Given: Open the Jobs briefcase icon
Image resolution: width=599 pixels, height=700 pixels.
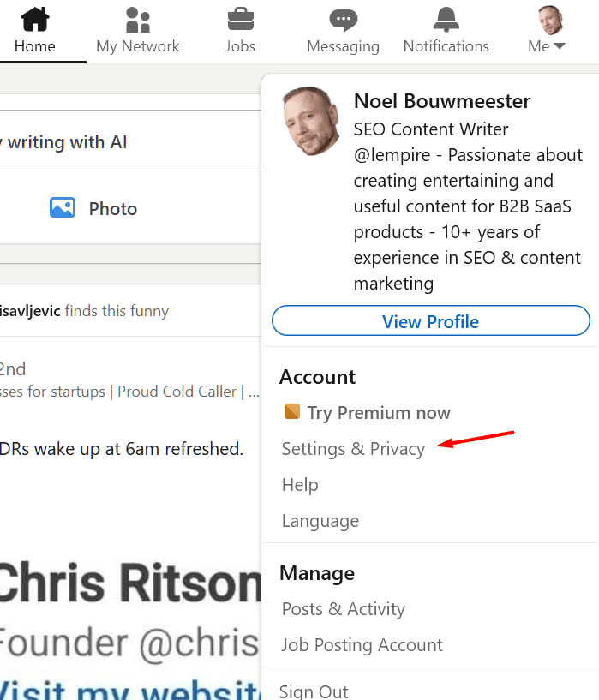Looking at the screenshot, I should (241, 19).
